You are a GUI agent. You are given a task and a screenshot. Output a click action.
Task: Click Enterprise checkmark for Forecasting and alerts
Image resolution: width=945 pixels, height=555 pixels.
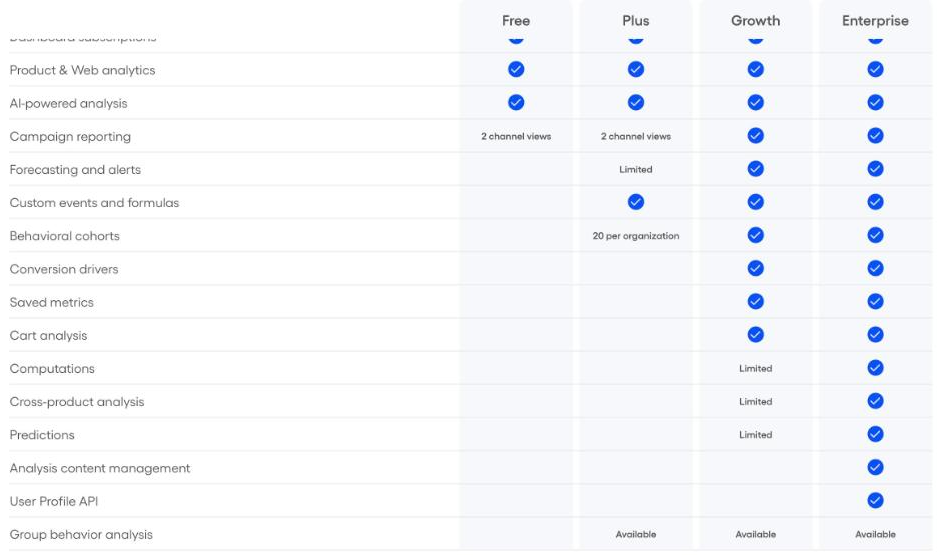(x=876, y=169)
